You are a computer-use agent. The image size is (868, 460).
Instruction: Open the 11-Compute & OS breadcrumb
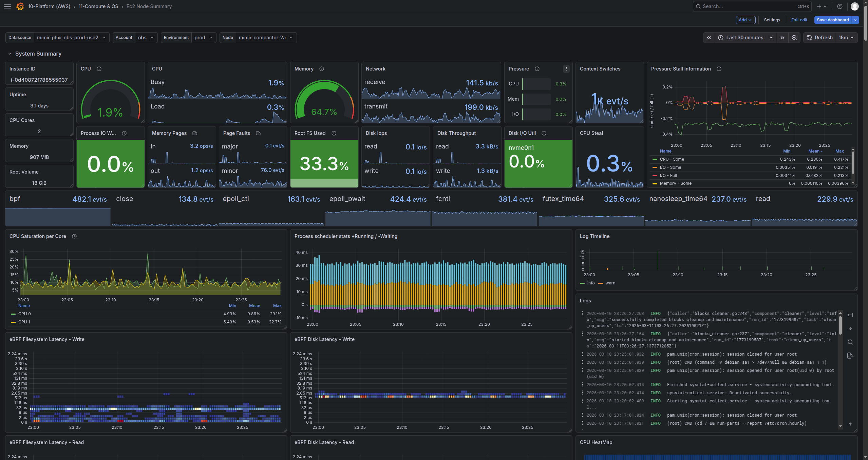click(98, 6)
